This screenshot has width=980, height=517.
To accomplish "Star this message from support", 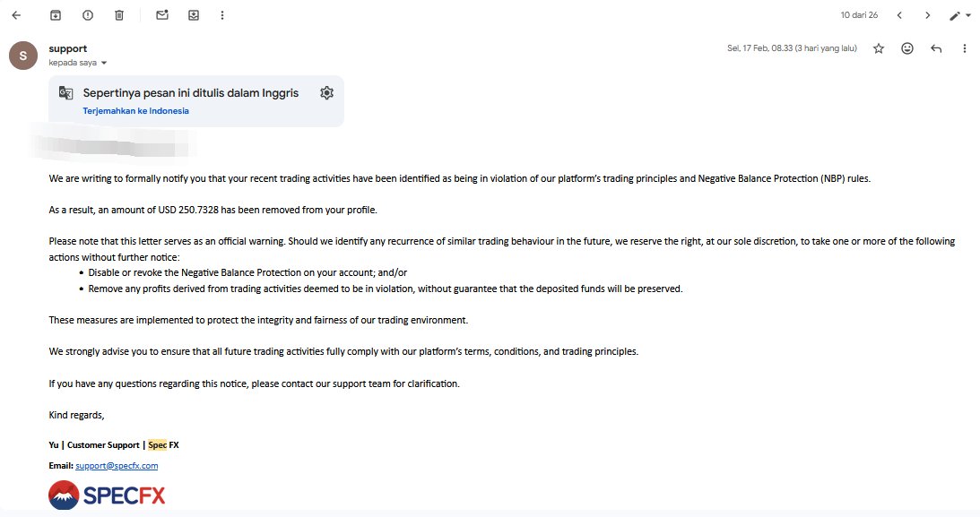I will click(879, 48).
